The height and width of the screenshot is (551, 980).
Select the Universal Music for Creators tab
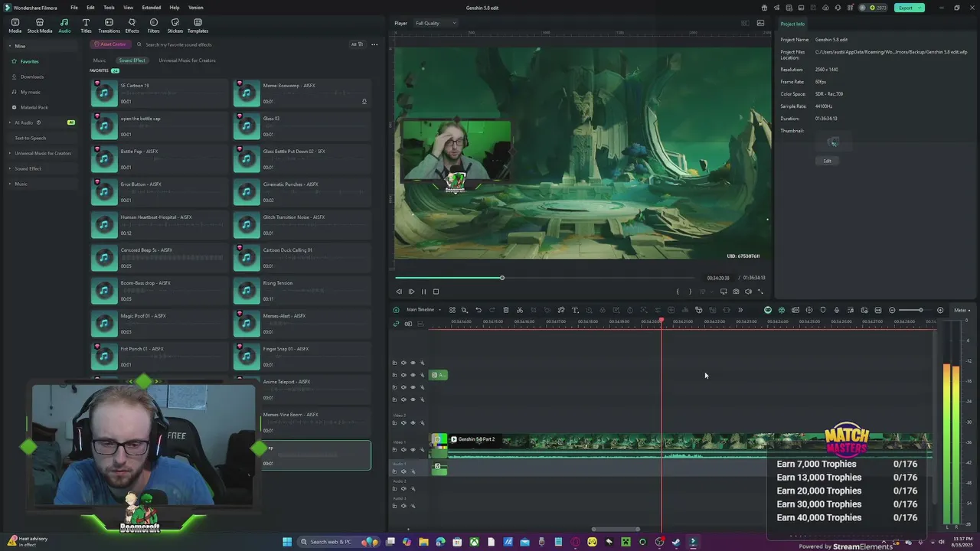[187, 60]
